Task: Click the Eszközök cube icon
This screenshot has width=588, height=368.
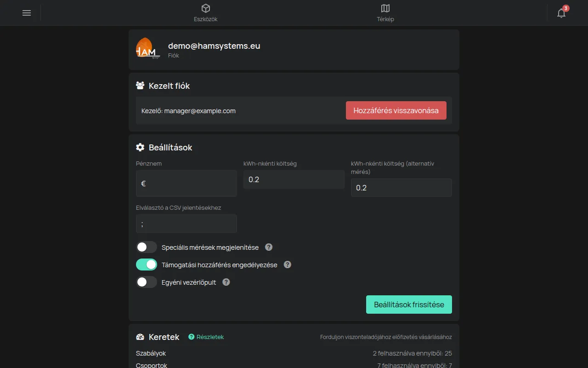Action: point(206,8)
